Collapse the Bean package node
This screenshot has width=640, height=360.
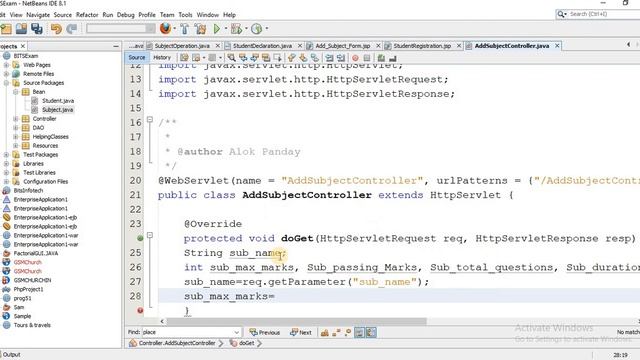(16, 92)
